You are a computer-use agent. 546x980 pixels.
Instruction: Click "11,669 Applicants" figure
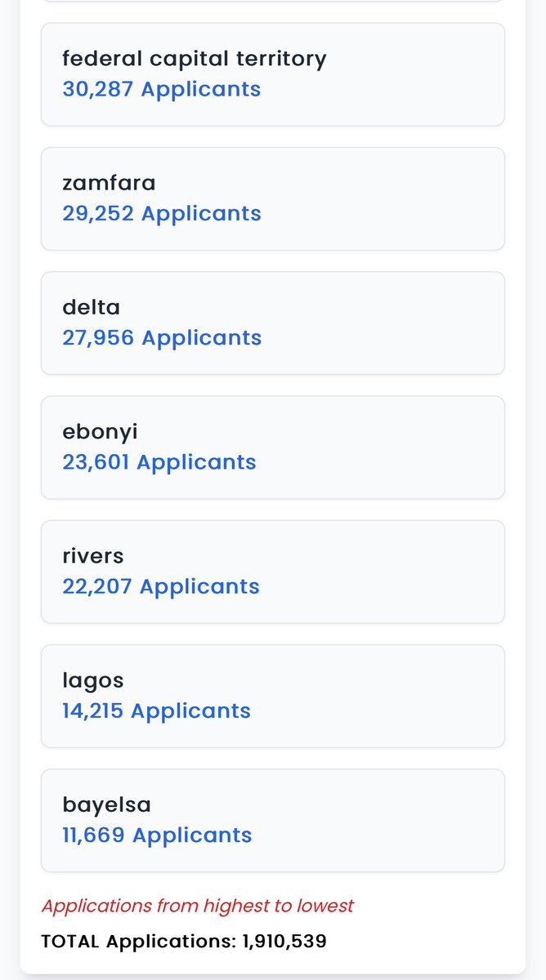point(157,835)
